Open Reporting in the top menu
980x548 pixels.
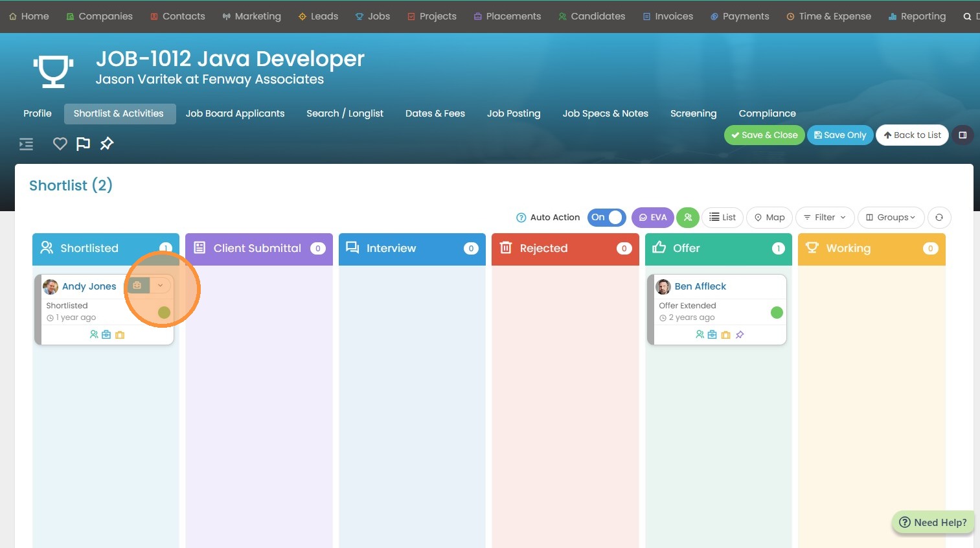917,16
